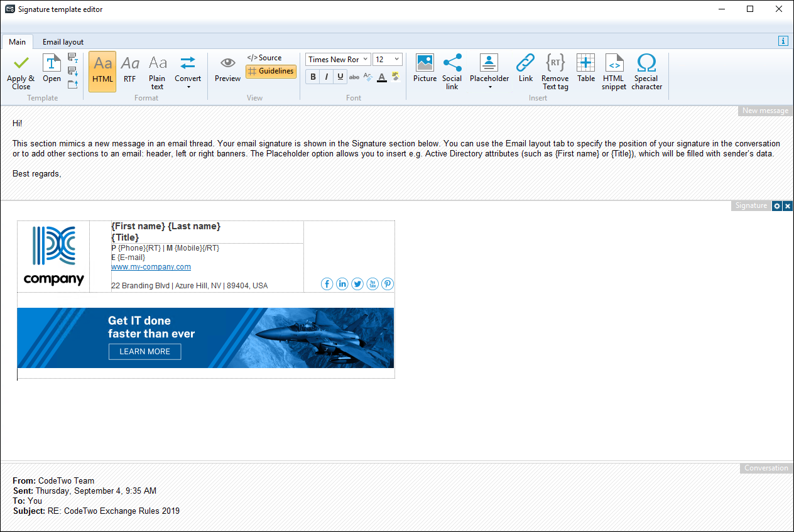Toggle the Guidelines option off
Screen dimensions: 794x532
(x=271, y=72)
